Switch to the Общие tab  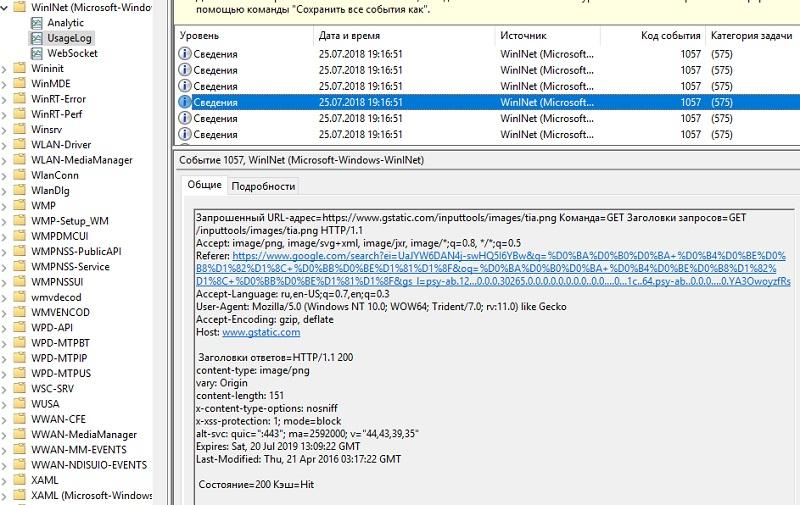coord(204,185)
